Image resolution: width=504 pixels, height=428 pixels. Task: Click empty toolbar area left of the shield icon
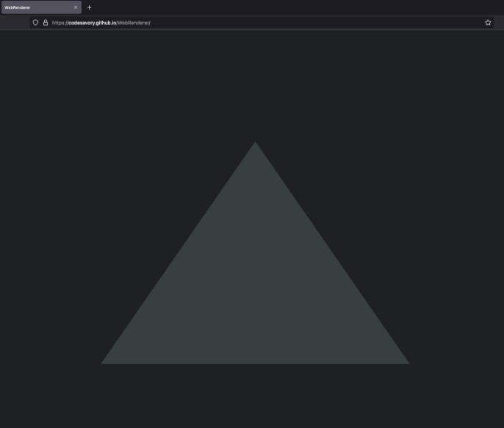coord(15,23)
